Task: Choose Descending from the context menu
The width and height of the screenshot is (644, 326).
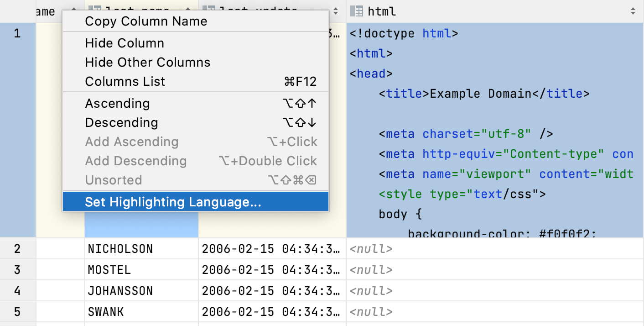Action: coord(121,122)
